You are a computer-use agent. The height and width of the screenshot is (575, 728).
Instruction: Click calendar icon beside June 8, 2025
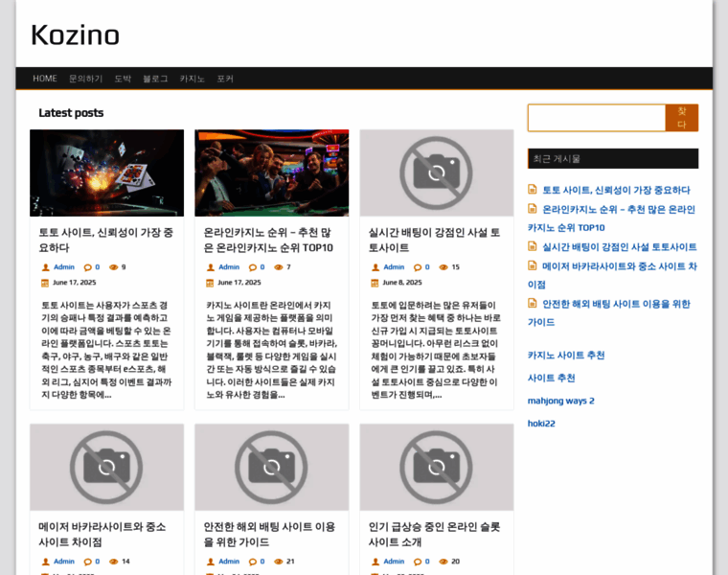coord(375,283)
